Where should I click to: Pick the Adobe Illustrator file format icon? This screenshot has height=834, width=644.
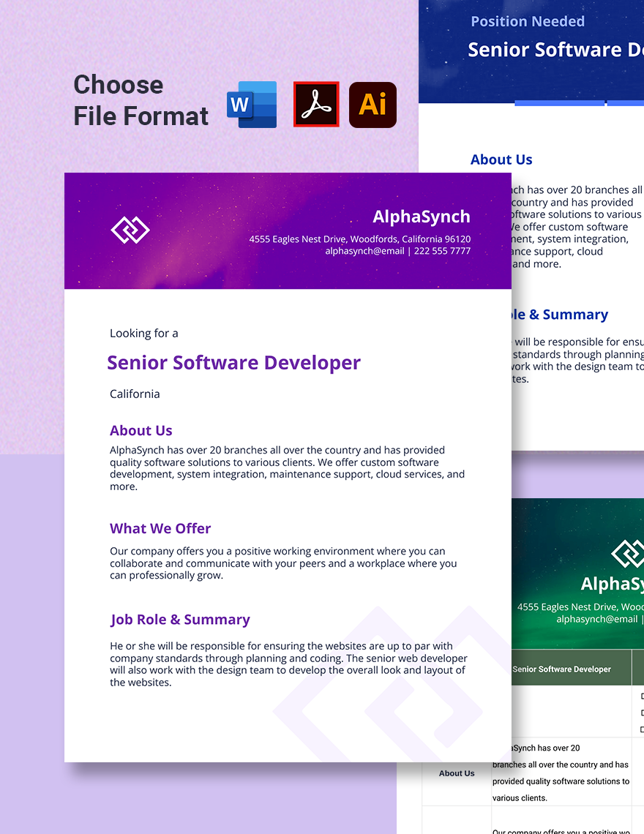tap(372, 105)
